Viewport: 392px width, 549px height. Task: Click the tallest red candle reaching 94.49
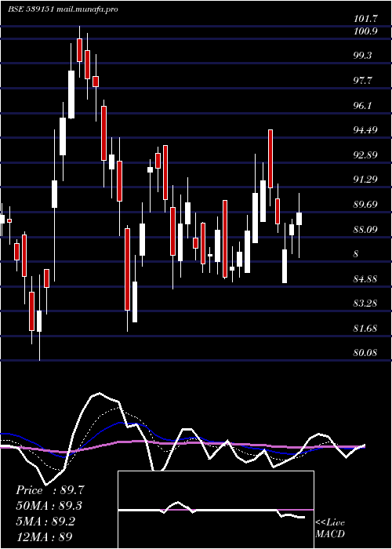tap(270, 159)
